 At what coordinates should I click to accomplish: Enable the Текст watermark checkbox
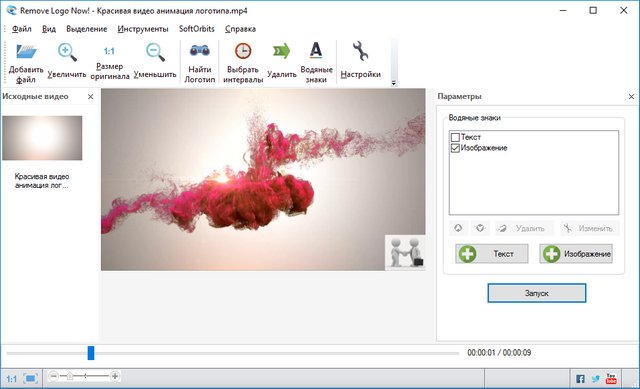tap(455, 137)
